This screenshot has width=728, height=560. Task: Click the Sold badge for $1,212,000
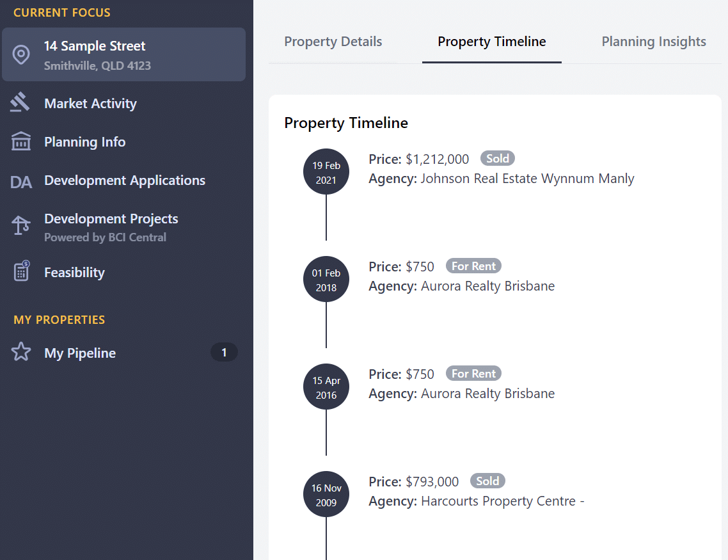pos(497,158)
